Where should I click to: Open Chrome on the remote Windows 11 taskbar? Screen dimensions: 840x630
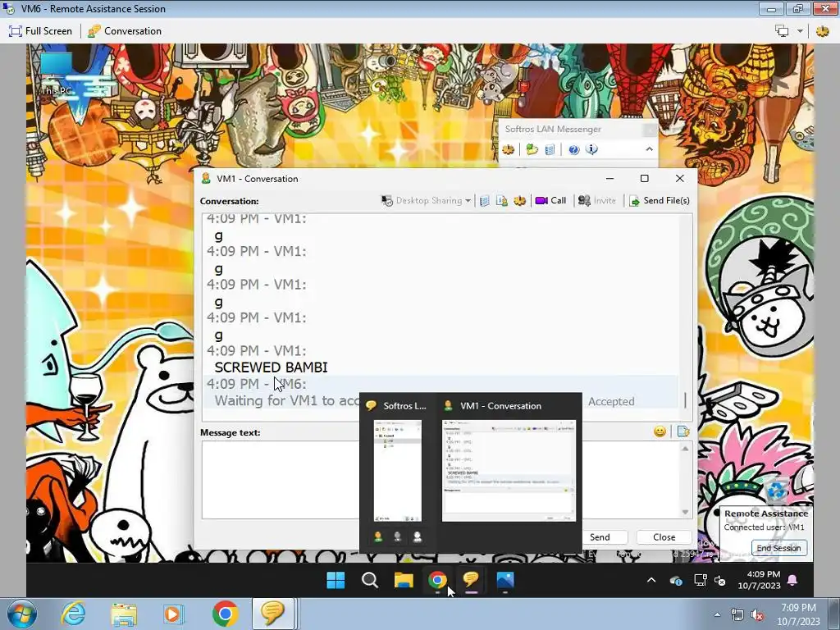(x=437, y=580)
